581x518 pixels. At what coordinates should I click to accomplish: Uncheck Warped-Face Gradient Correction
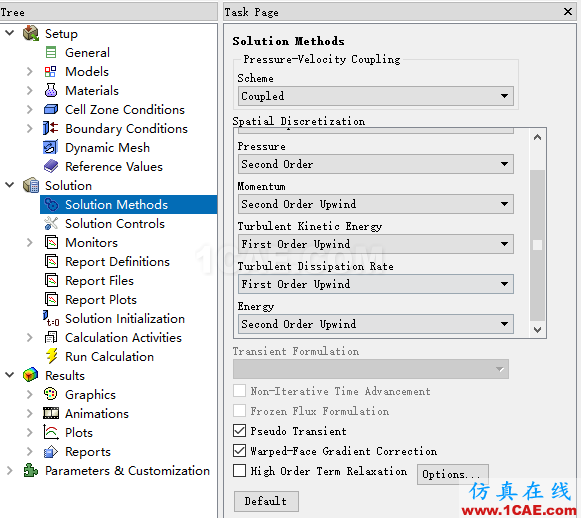click(239, 451)
